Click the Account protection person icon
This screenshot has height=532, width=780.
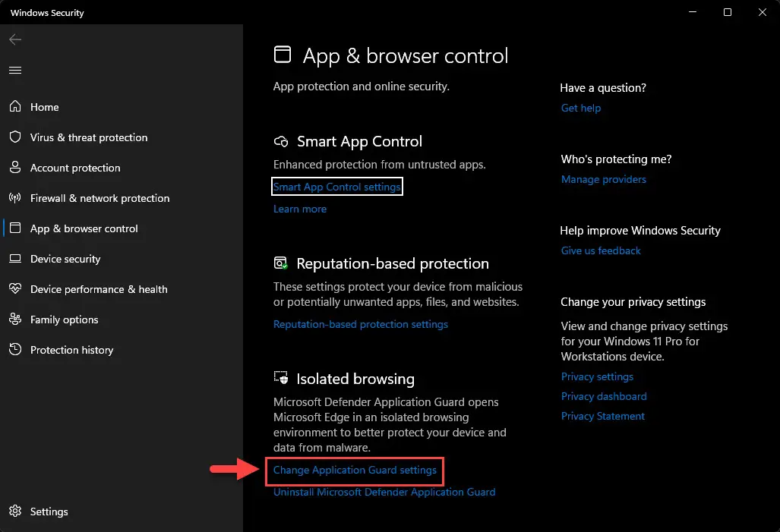point(15,167)
